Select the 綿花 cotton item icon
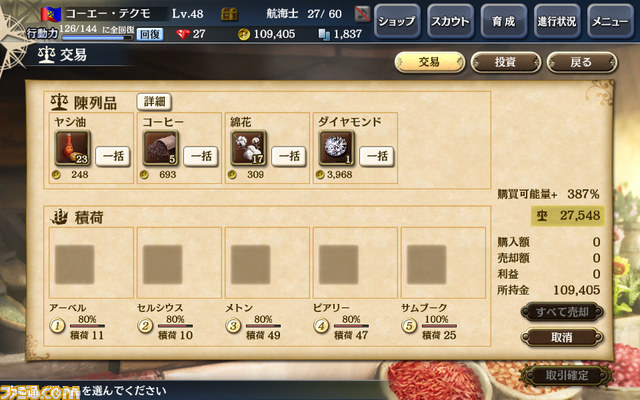Image resolution: width=640 pixels, height=400 pixels. click(249, 148)
